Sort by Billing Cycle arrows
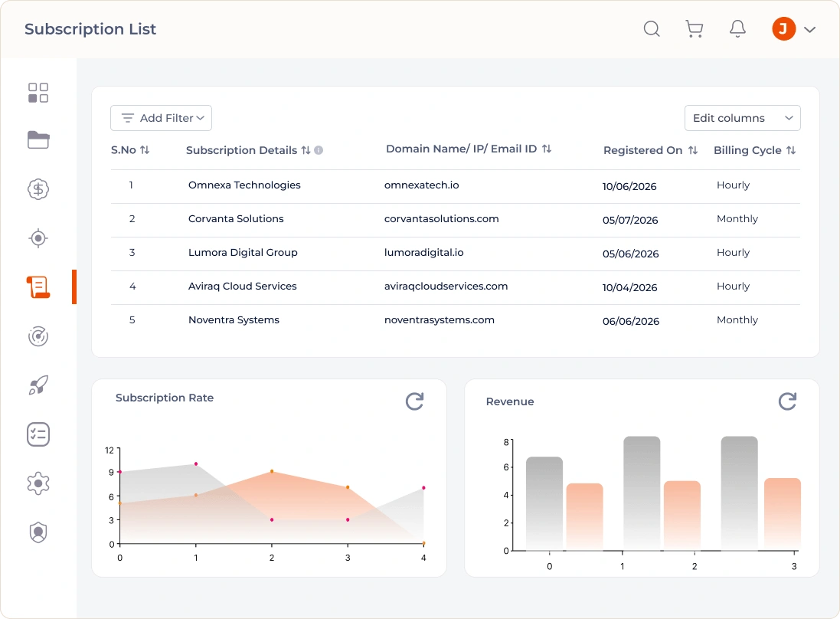Viewport: 840px width, 619px height. point(791,151)
